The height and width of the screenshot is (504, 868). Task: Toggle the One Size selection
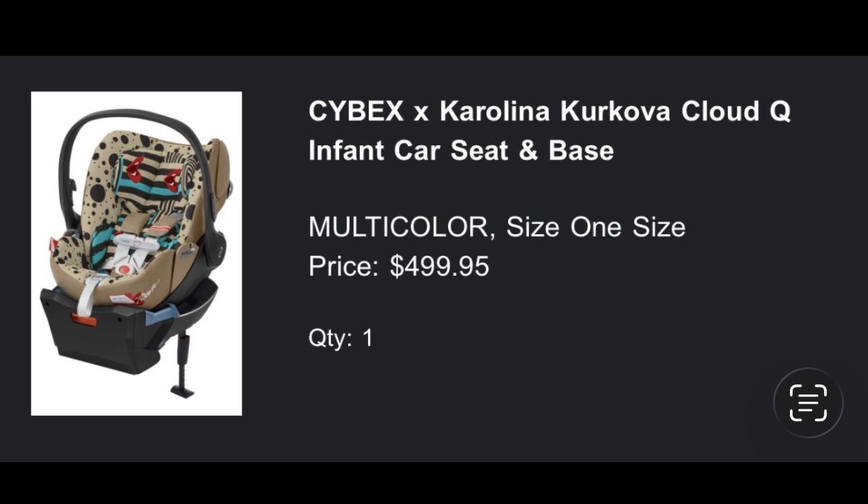tap(624, 227)
